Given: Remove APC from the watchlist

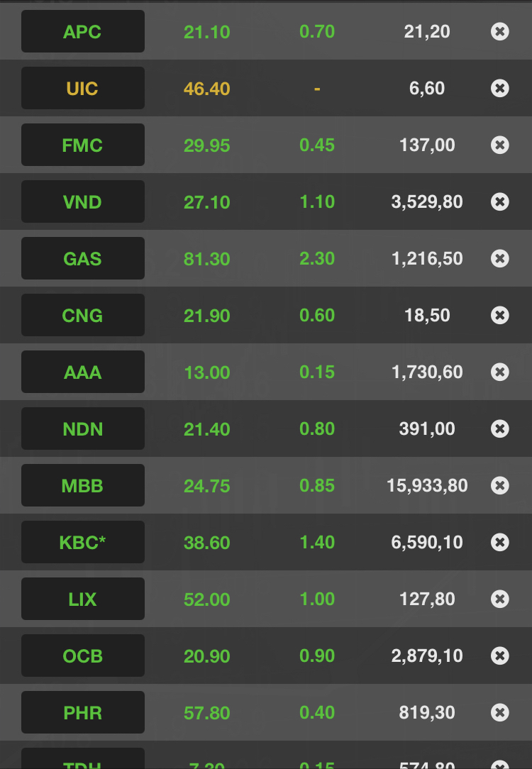Looking at the screenshot, I should pos(499,31).
